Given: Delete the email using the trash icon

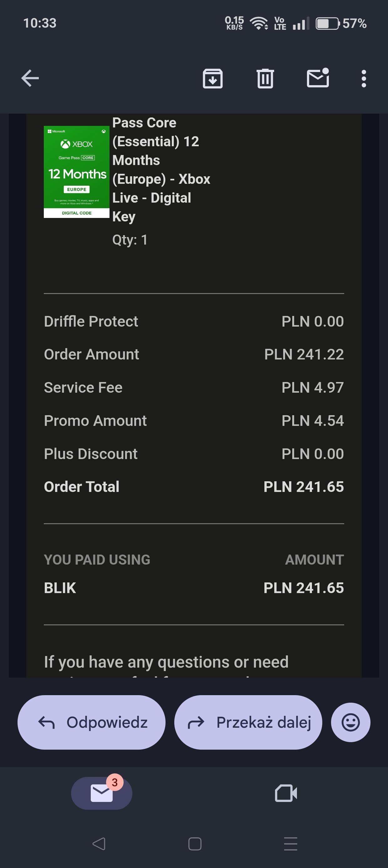Looking at the screenshot, I should coord(265,79).
